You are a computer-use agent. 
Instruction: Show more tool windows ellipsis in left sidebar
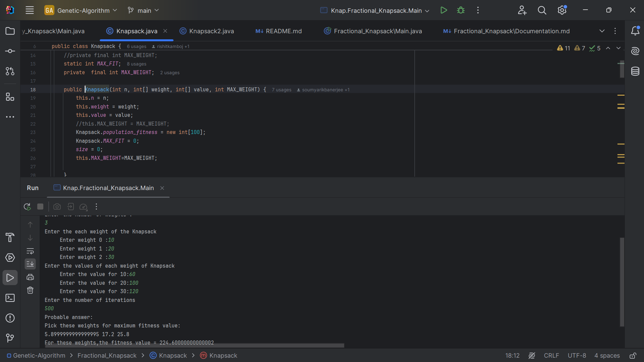(x=10, y=117)
